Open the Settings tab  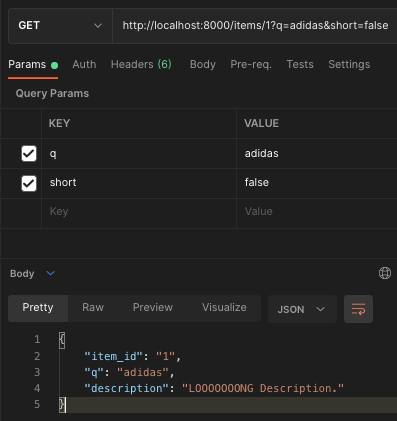point(349,64)
